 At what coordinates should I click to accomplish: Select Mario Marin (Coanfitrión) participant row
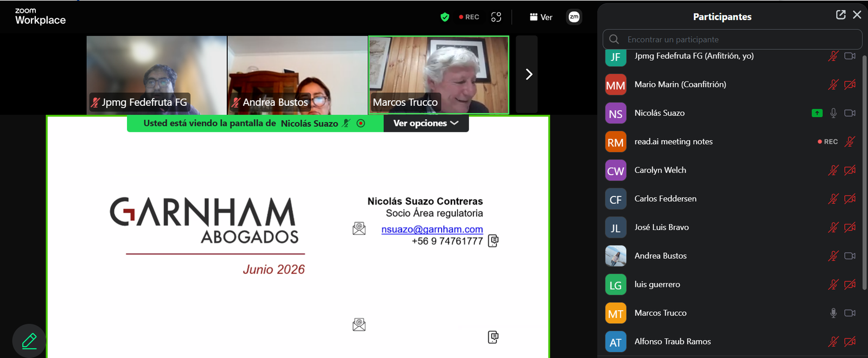point(730,84)
